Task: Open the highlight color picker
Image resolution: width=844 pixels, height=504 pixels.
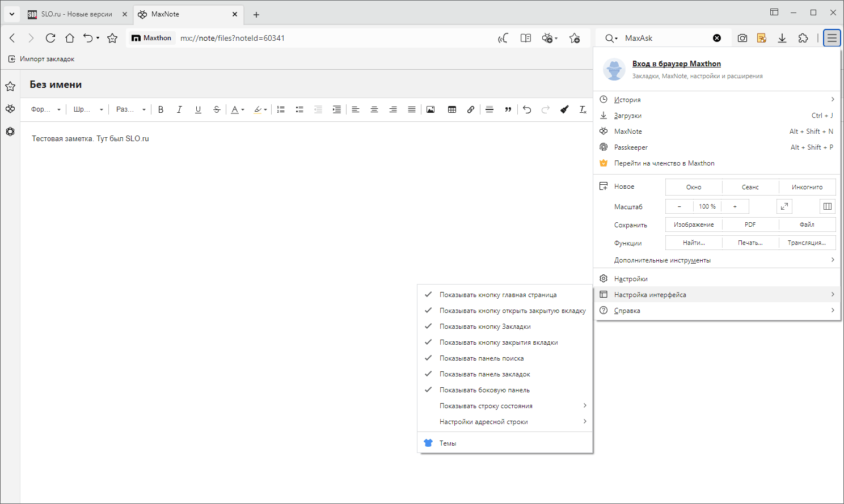Action: pos(260,109)
